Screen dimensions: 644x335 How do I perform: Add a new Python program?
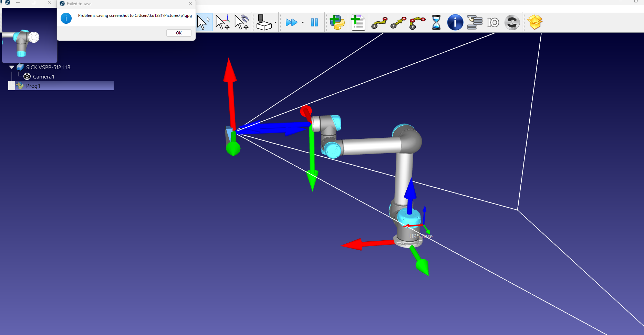pyautogui.click(x=337, y=23)
